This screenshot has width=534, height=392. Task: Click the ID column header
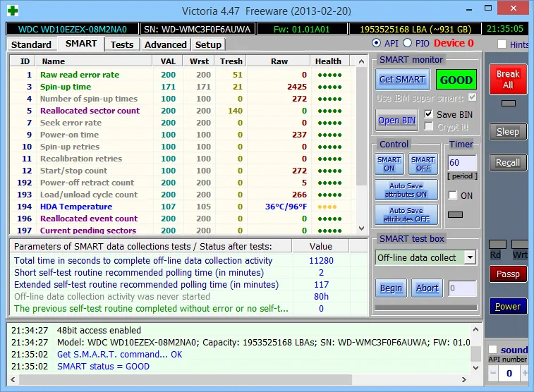click(23, 61)
